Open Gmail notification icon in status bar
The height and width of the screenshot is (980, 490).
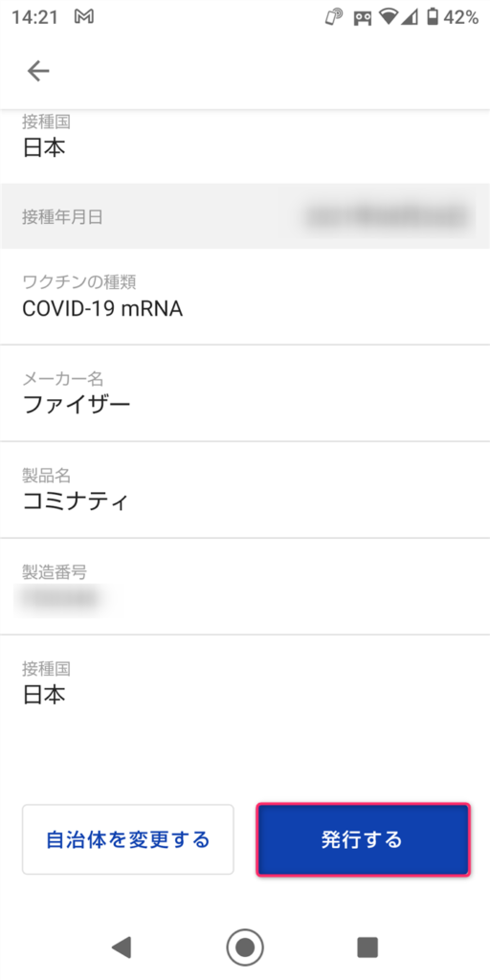(84, 17)
